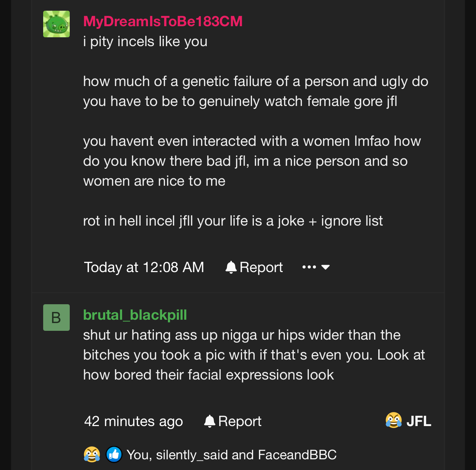Open MyDreamIsToBe183CM's profile via username
The width and height of the screenshot is (476, 470).
(163, 21)
